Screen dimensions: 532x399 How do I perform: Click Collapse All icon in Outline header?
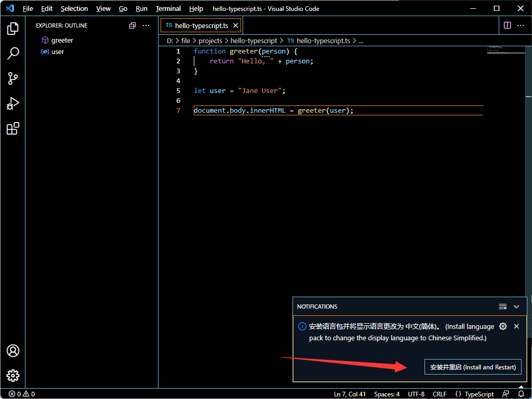pyautogui.click(x=132, y=25)
